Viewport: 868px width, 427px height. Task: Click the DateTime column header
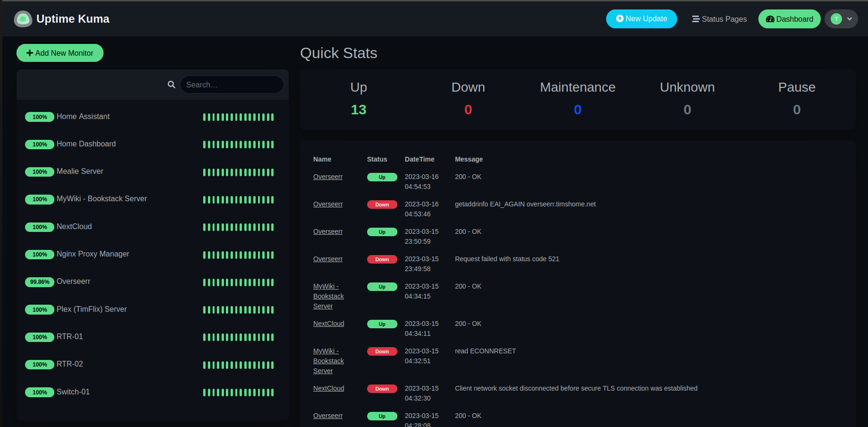[x=420, y=159]
